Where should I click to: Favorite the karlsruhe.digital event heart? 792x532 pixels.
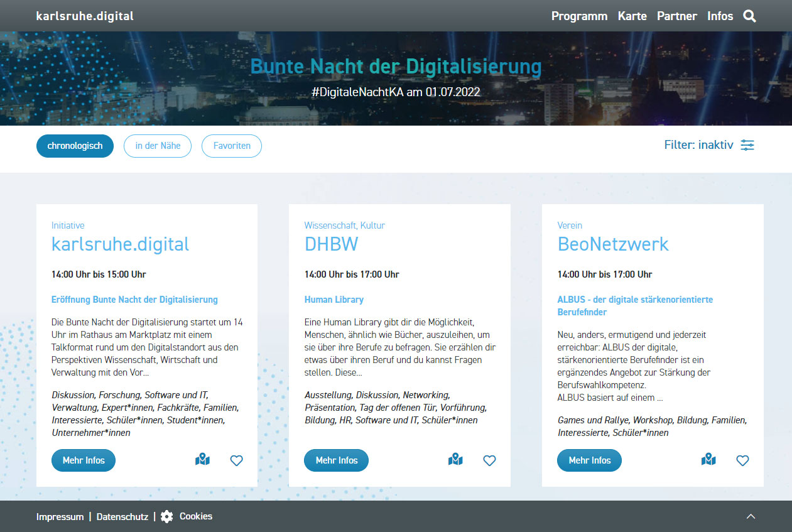pos(236,460)
